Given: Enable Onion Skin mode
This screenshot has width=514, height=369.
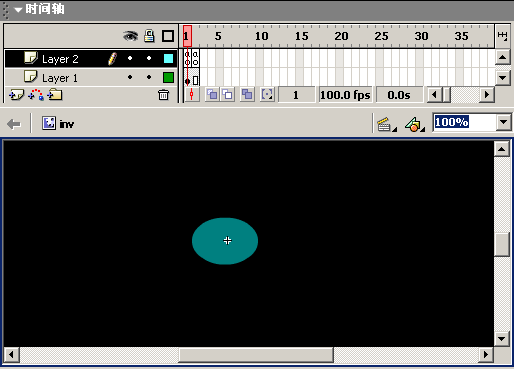Looking at the screenshot, I should point(212,95).
